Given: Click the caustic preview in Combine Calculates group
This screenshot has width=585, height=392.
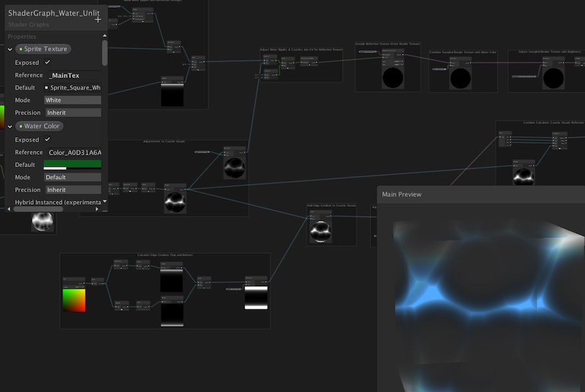Looking at the screenshot, I should click(523, 176).
